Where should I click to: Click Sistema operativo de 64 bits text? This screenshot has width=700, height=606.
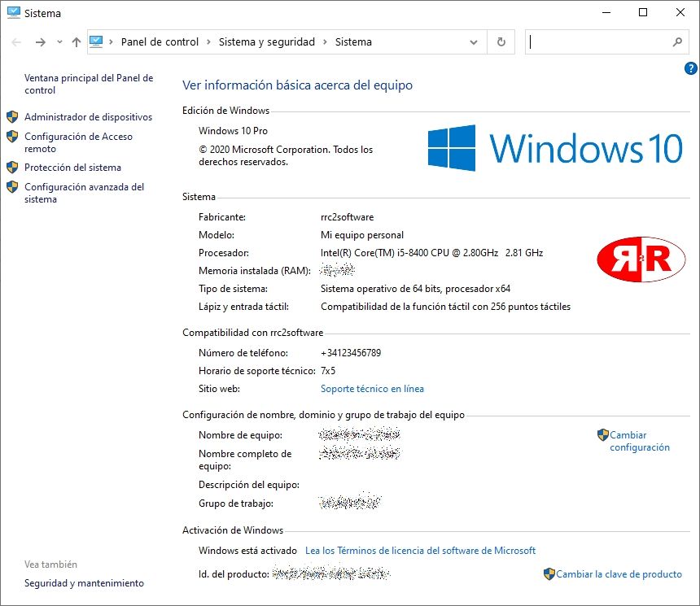click(x=415, y=289)
